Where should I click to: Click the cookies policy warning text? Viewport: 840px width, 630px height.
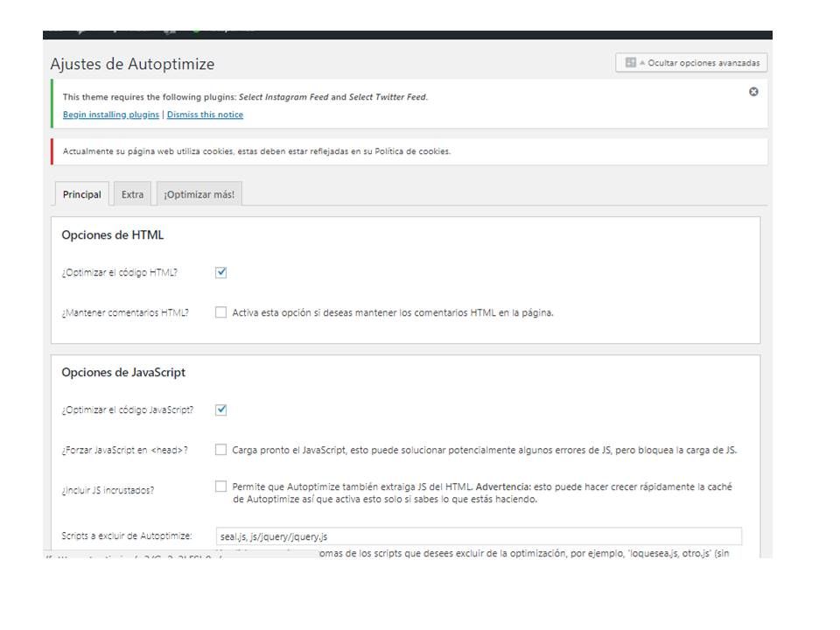tap(256, 151)
